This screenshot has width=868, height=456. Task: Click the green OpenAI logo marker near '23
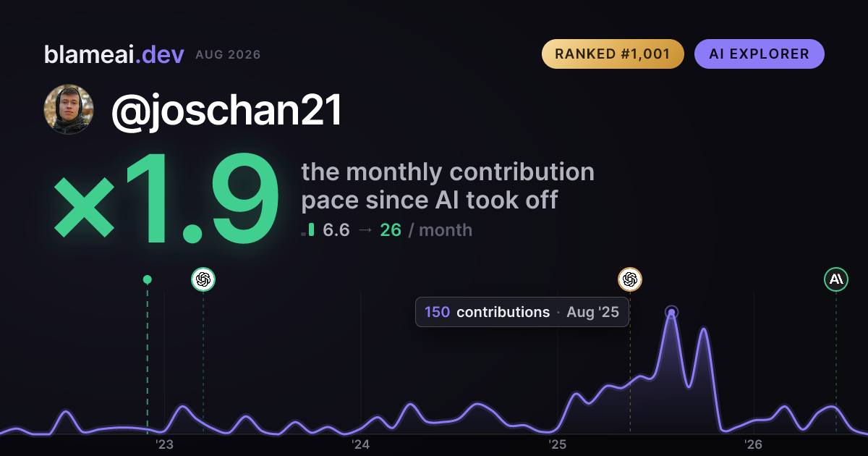pyautogui.click(x=203, y=279)
